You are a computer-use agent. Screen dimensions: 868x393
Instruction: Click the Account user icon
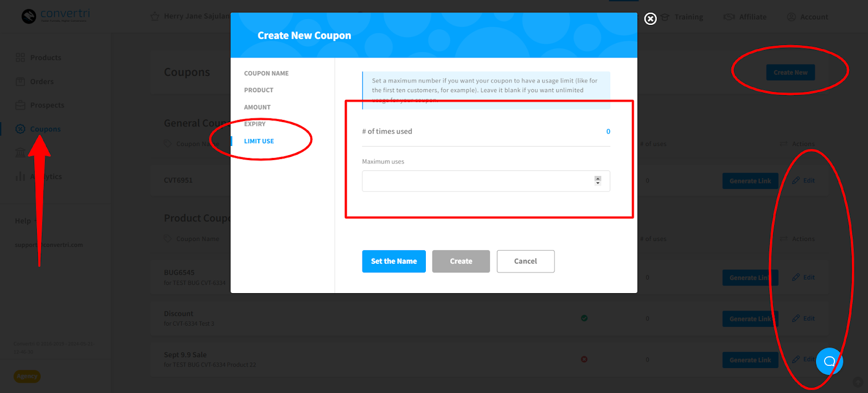[x=792, y=17]
